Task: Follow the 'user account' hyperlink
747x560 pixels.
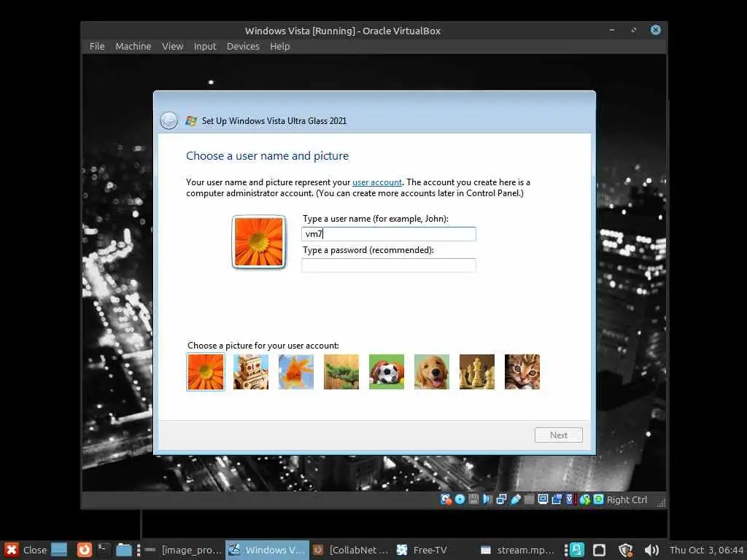Action: pyautogui.click(x=377, y=182)
